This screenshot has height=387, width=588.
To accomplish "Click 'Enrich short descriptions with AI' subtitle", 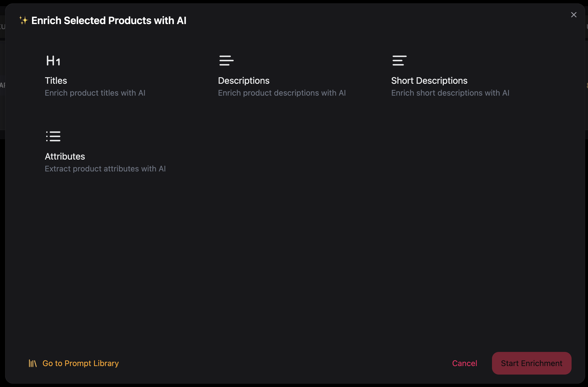I will (x=450, y=93).
